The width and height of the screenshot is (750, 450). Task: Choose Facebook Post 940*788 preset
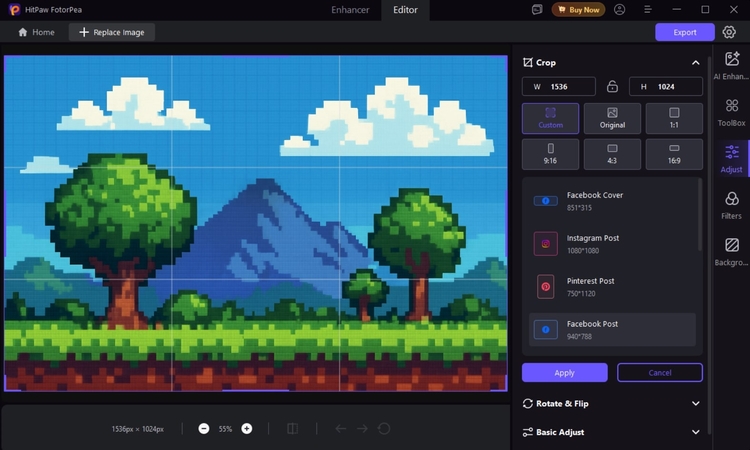612,329
